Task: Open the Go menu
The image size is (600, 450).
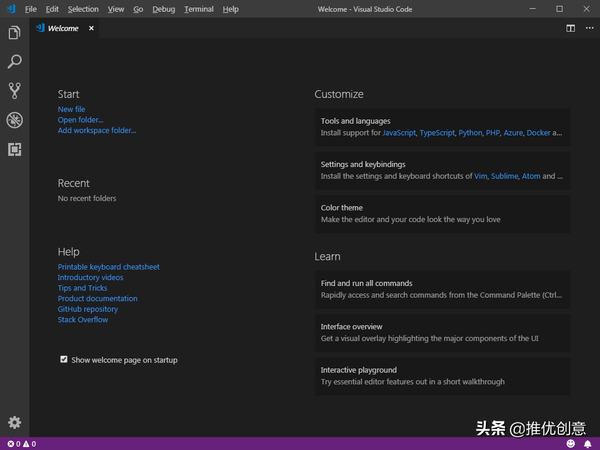Action: [x=138, y=9]
